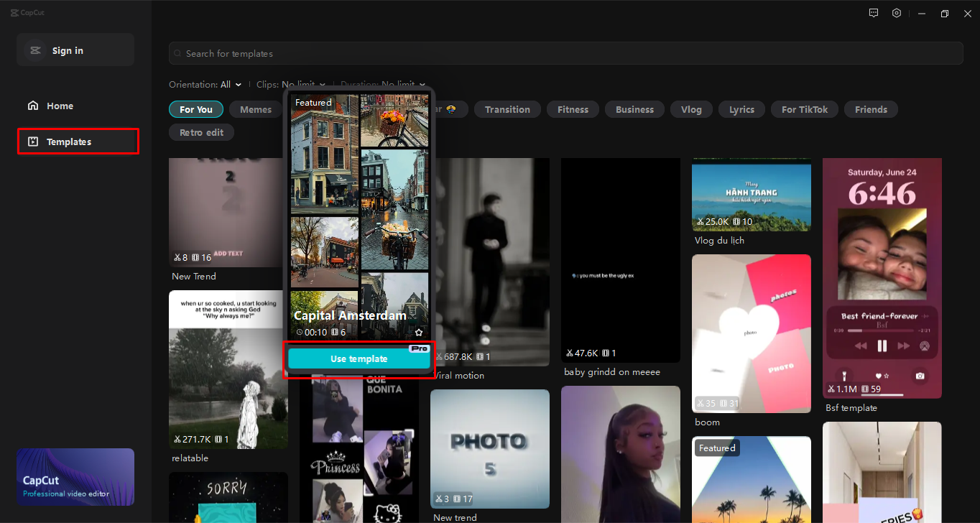Click the avatar icon next to Sign in
Screen dimensions: 980x523
(x=35, y=50)
